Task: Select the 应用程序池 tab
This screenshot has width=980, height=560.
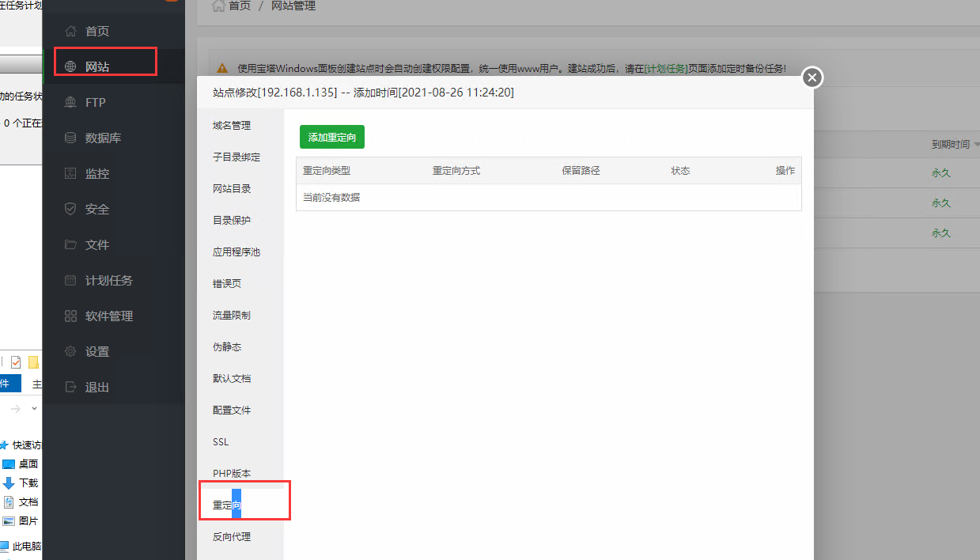Action: (x=236, y=252)
